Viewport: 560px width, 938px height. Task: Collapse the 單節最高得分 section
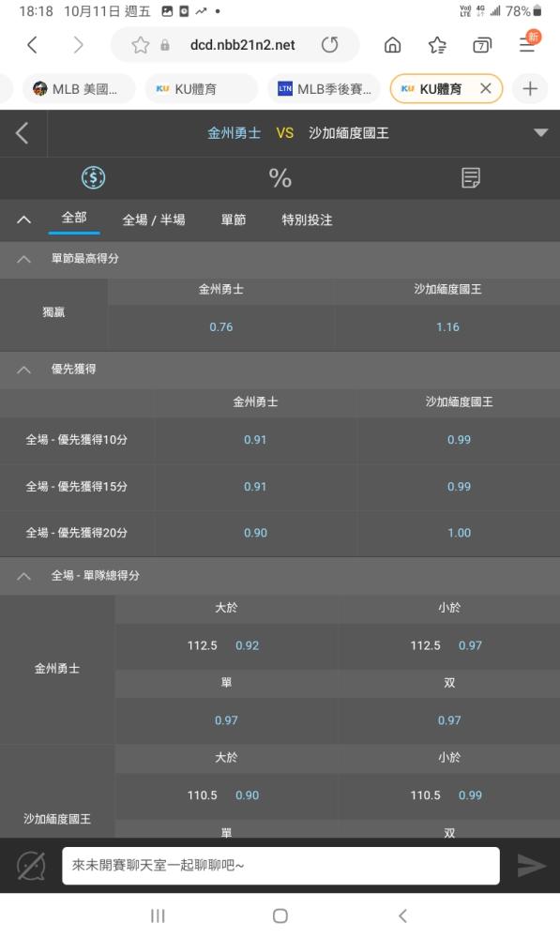coord(24,259)
